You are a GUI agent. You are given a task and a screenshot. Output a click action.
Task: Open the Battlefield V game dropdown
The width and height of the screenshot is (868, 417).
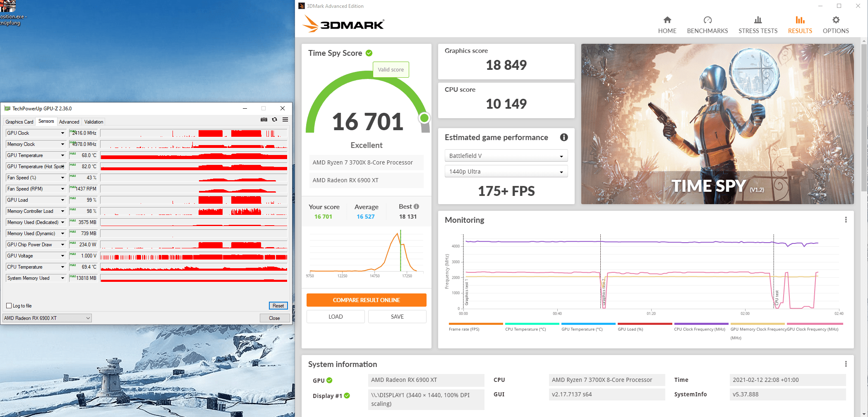pyautogui.click(x=506, y=156)
